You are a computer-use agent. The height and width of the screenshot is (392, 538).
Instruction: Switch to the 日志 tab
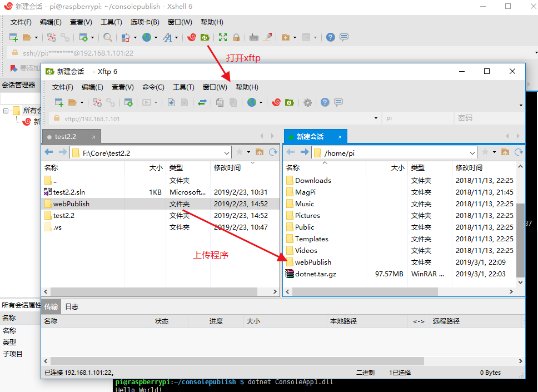tap(72, 306)
